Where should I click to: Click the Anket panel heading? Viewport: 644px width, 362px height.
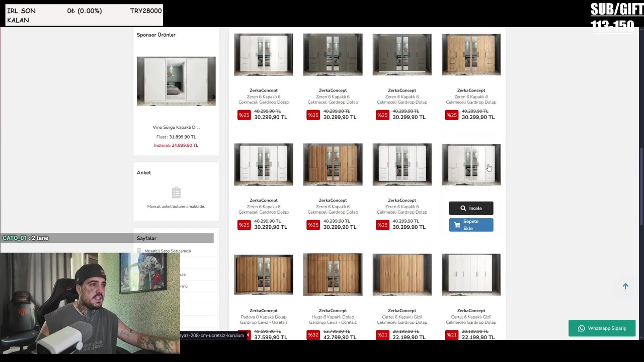coord(144,172)
